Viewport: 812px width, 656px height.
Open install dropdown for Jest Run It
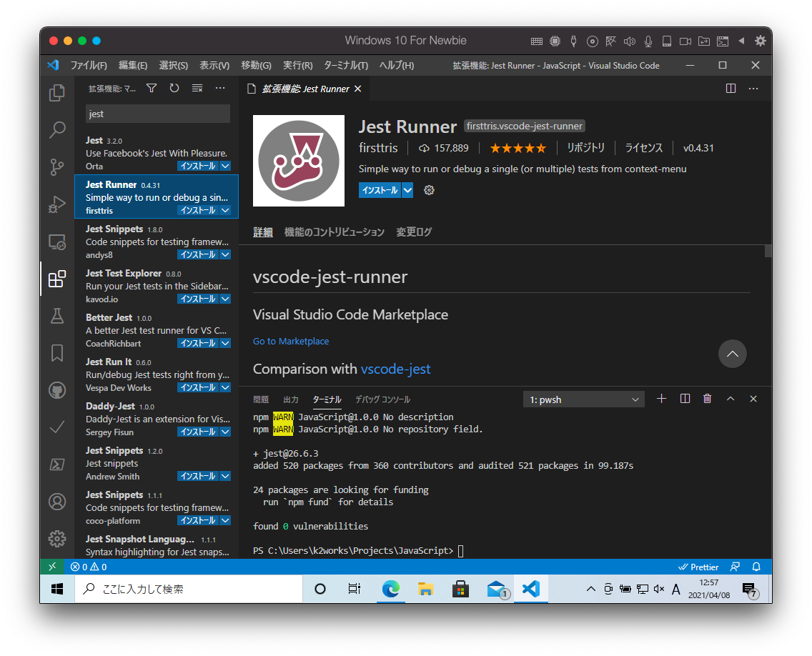pyautogui.click(x=225, y=387)
